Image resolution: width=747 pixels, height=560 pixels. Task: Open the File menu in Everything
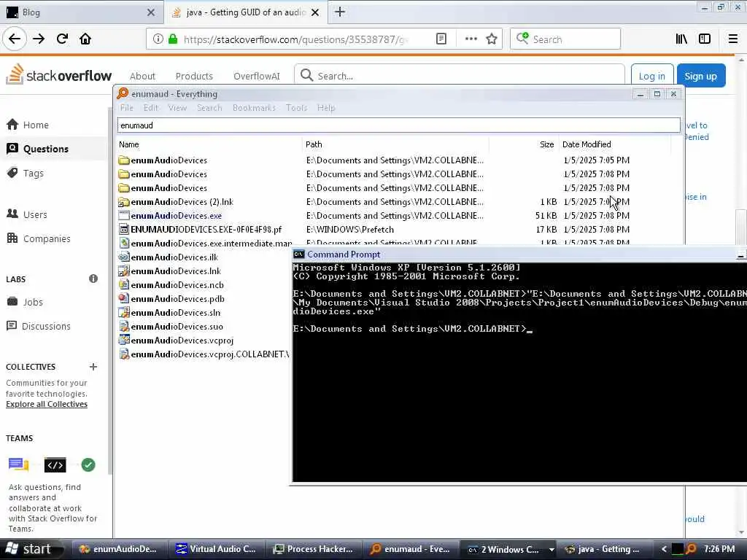127,108
